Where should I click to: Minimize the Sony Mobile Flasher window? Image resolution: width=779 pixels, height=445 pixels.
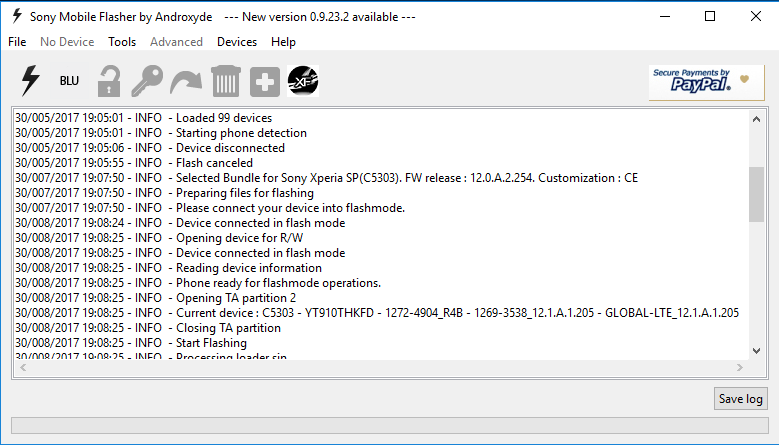[x=665, y=16]
